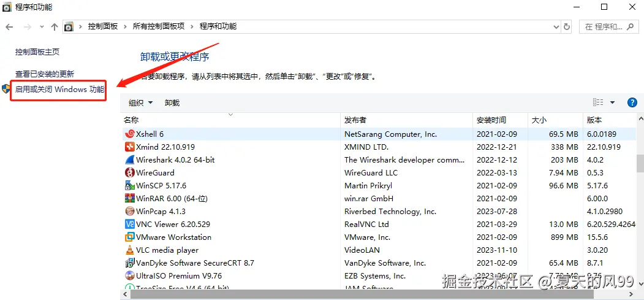
Task: Open help with the blue question mark icon
Action: pos(632,102)
